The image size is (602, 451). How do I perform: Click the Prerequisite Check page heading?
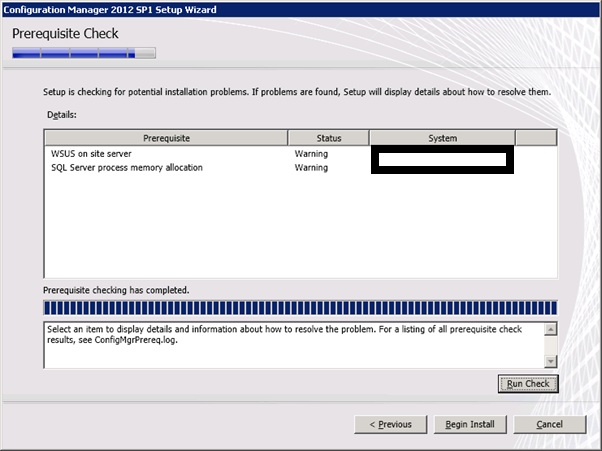click(x=65, y=33)
